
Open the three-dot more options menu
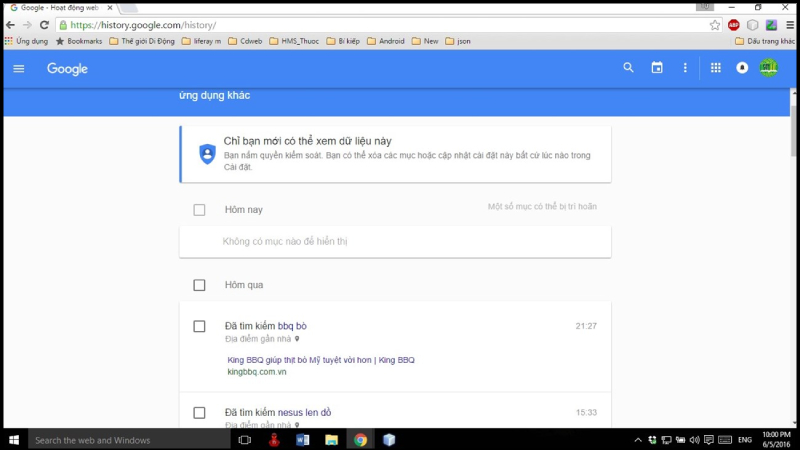click(685, 68)
